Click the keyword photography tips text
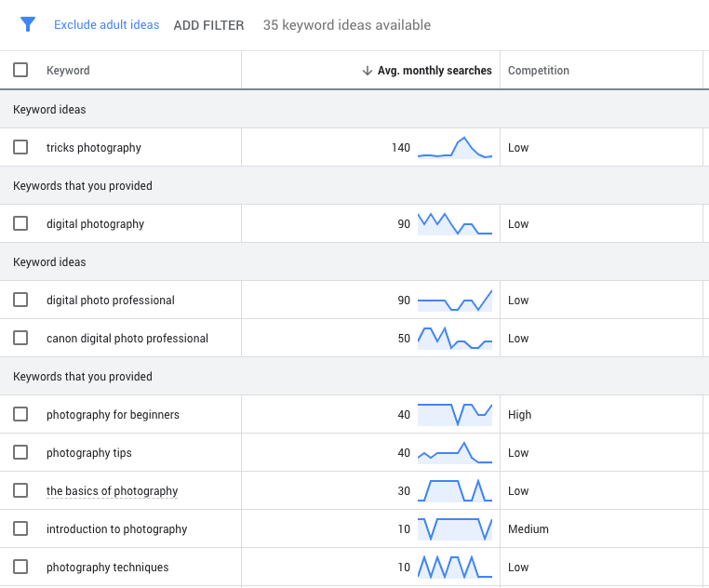 89,453
